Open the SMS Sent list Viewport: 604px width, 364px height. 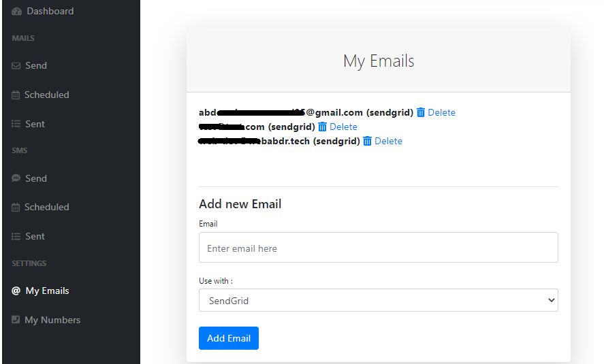click(x=35, y=236)
